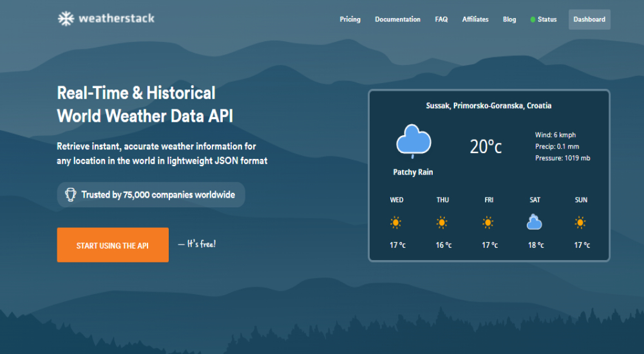The height and width of the screenshot is (354, 644).
Task: Click the Patchy Rain condition label
Action: click(413, 172)
